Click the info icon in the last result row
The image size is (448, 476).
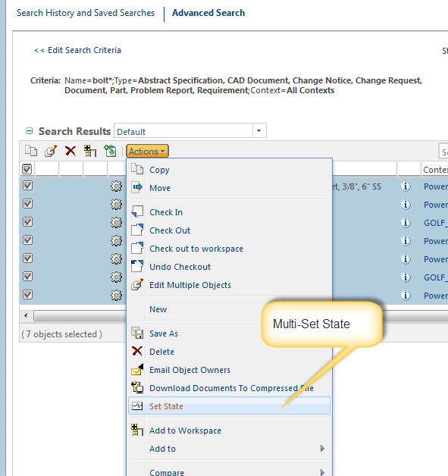point(406,296)
